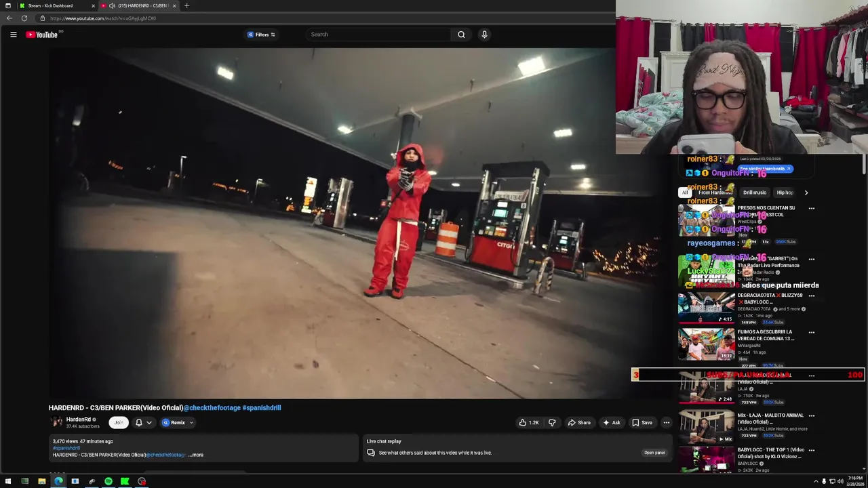Click the search magnifier button
The height and width of the screenshot is (488, 868).
(461, 35)
